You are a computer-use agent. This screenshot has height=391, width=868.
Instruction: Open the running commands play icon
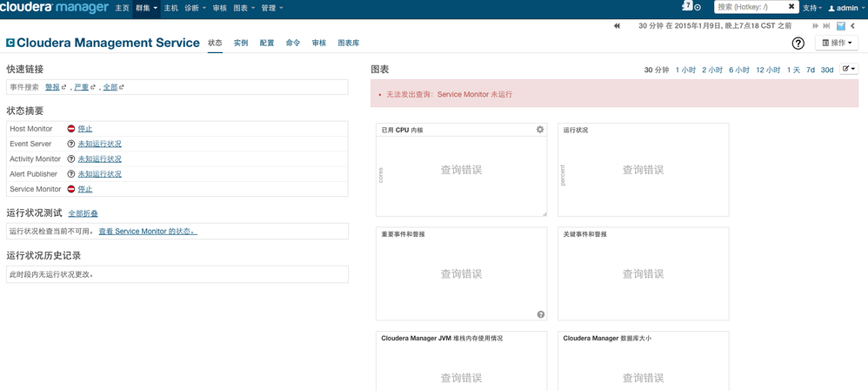(698, 8)
